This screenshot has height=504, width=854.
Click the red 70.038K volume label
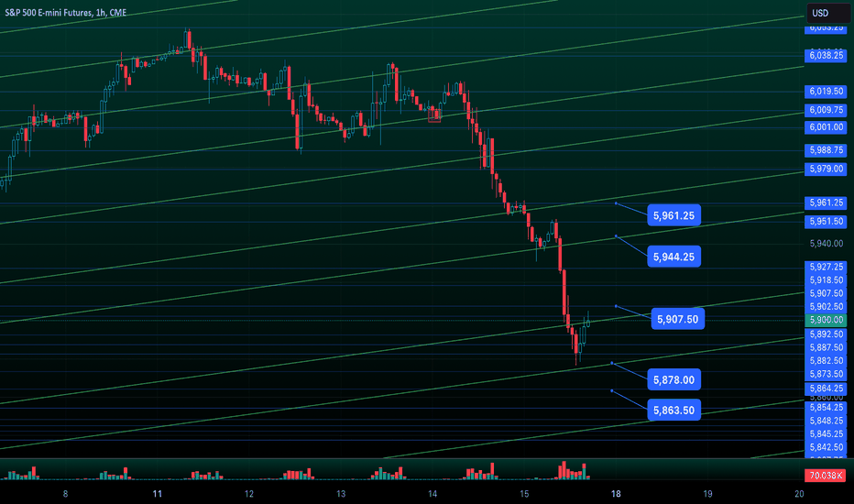click(x=826, y=476)
